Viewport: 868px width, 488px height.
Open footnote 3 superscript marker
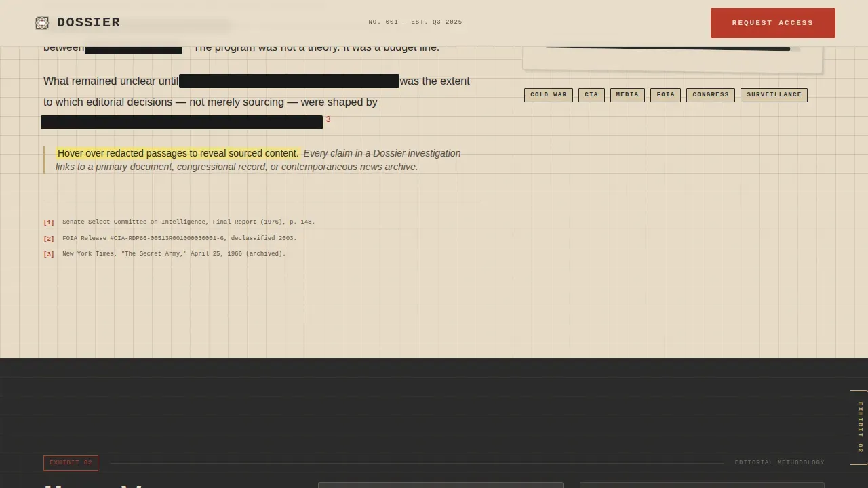pos(328,119)
